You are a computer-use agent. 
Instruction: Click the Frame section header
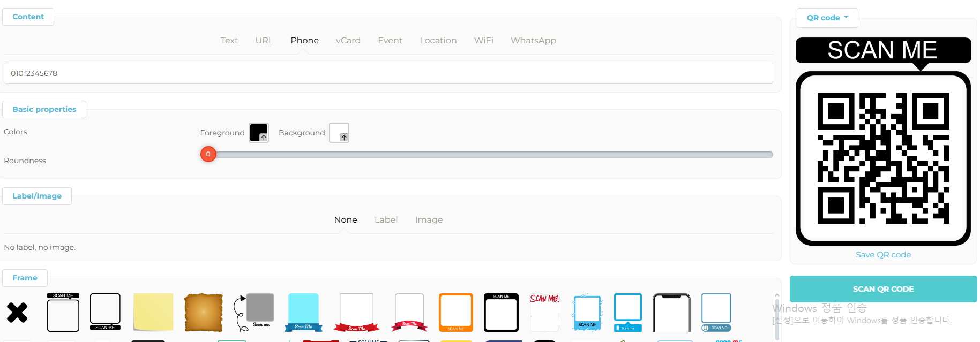point(25,278)
